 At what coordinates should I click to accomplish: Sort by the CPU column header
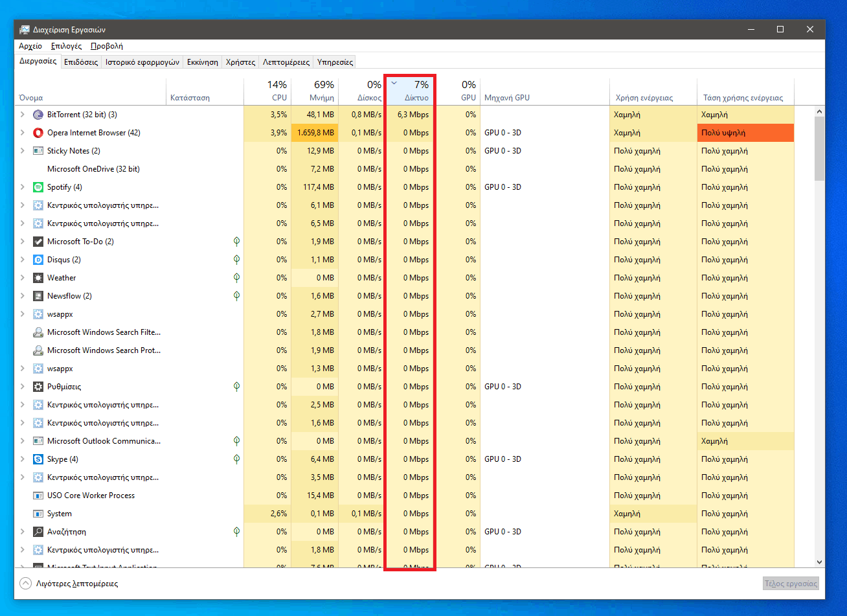tap(267, 91)
